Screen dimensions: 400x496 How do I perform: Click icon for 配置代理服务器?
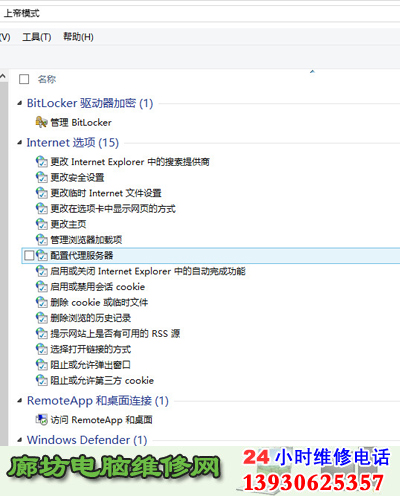click(42, 255)
